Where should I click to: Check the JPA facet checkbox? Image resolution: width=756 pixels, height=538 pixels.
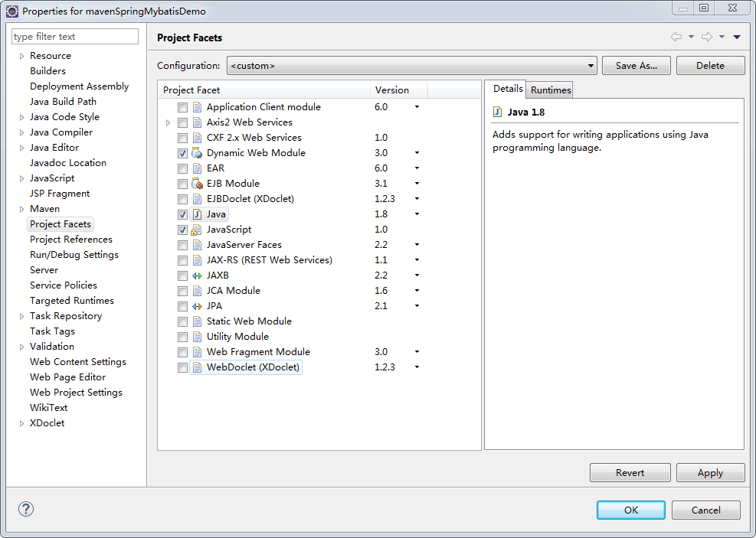(183, 306)
